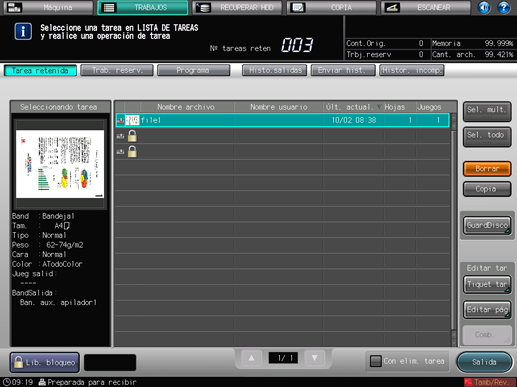Sort by Nombre archivo column header

(x=186, y=107)
